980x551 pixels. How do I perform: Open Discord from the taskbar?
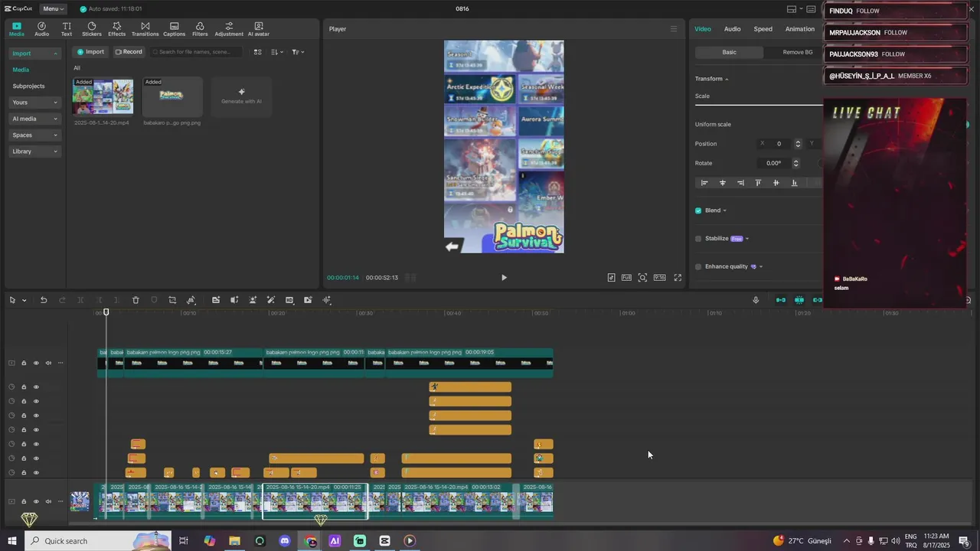coord(285,541)
